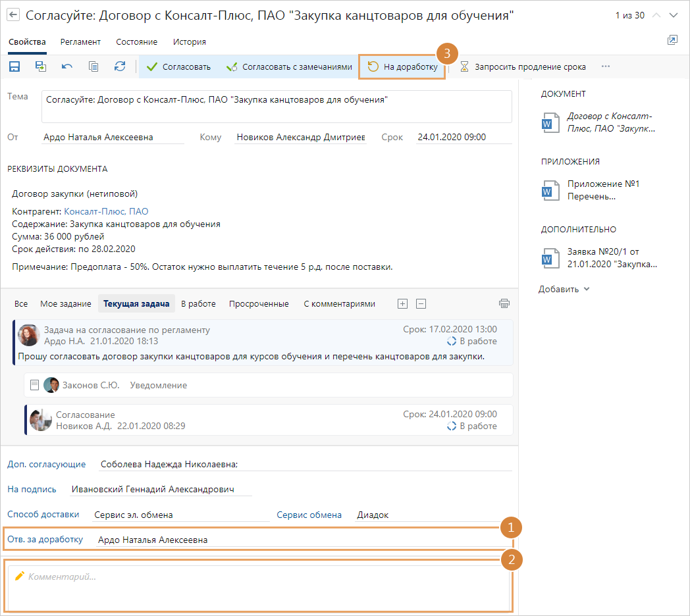Select the С комментариями filter
The width and height of the screenshot is (690, 616).
point(339,303)
